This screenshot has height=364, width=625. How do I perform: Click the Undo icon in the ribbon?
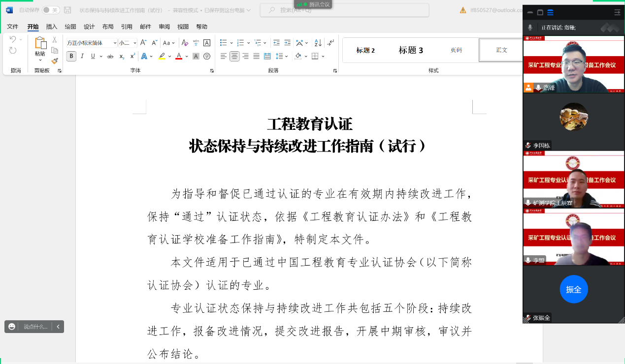tap(13, 39)
